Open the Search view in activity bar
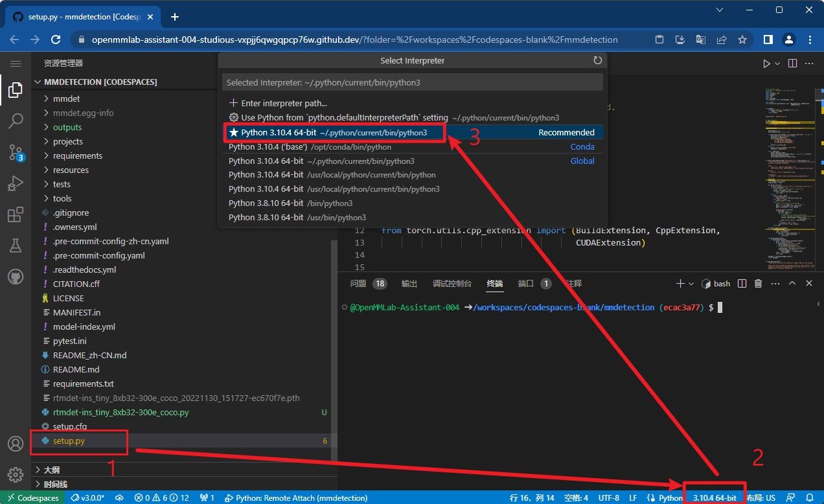This screenshot has width=824, height=504. click(x=16, y=120)
